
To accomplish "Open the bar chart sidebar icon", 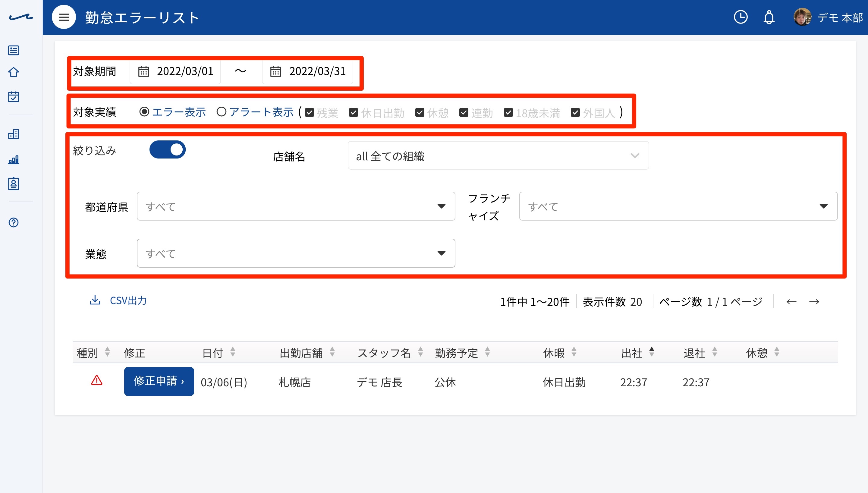I will (x=14, y=159).
